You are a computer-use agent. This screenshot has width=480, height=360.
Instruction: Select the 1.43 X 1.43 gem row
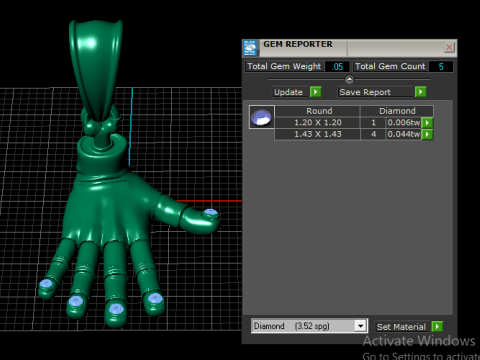click(x=318, y=134)
